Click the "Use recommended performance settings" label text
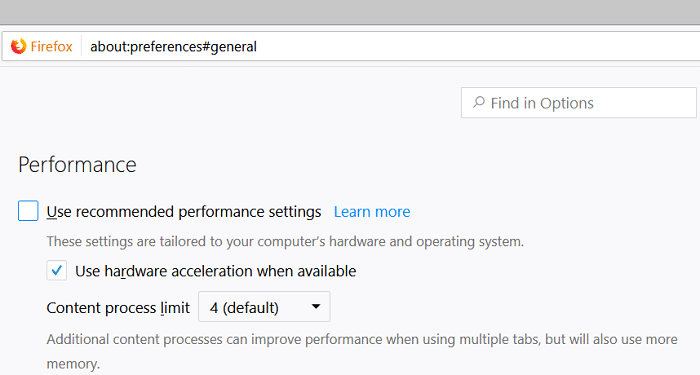Image resolution: width=700 pixels, height=375 pixels. coord(183,212)
